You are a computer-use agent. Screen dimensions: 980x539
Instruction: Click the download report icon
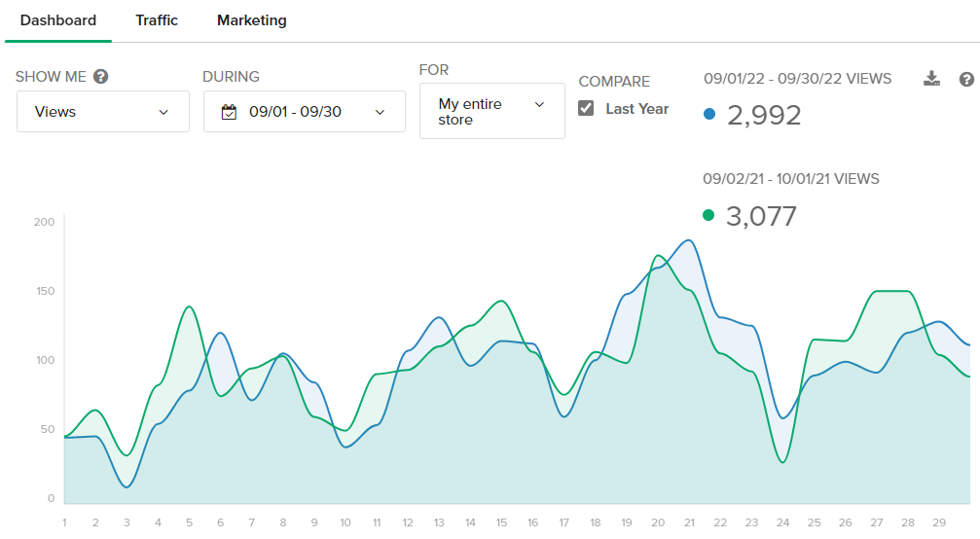[x=931, y=79]
